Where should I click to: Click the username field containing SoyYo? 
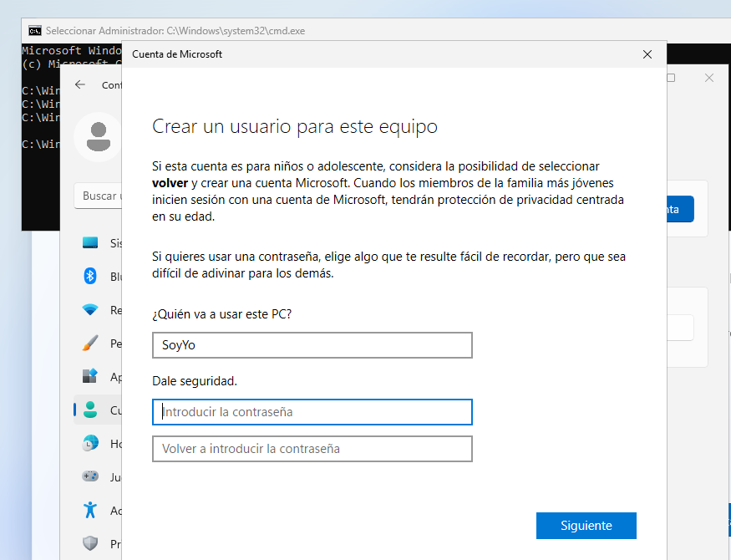[x=312, y=345]
